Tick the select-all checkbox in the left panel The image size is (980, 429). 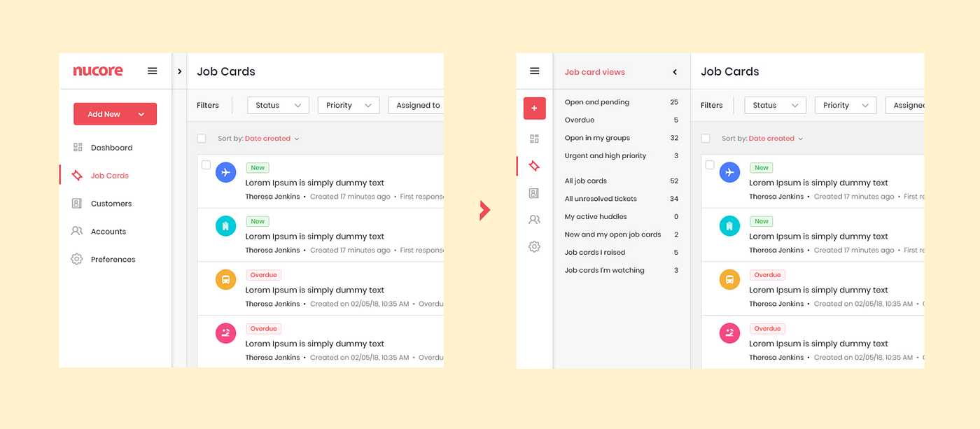tap(202, 139)
